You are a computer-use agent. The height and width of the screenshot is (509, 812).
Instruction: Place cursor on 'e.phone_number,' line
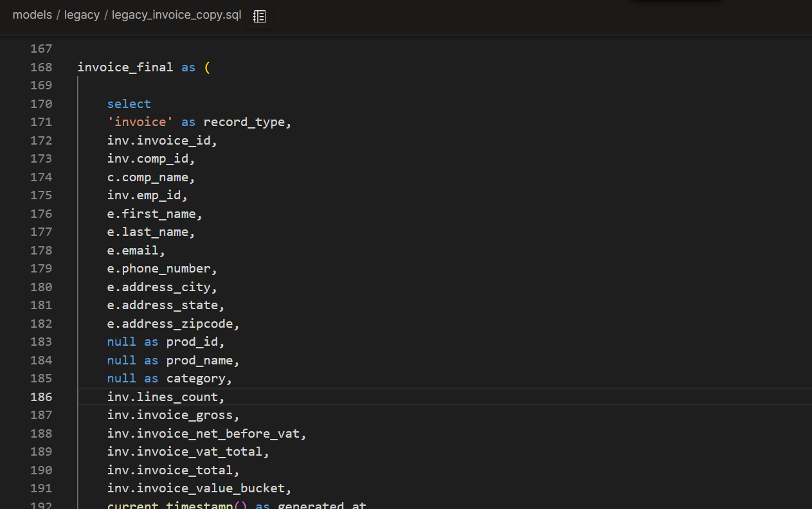tap(162, 269)
